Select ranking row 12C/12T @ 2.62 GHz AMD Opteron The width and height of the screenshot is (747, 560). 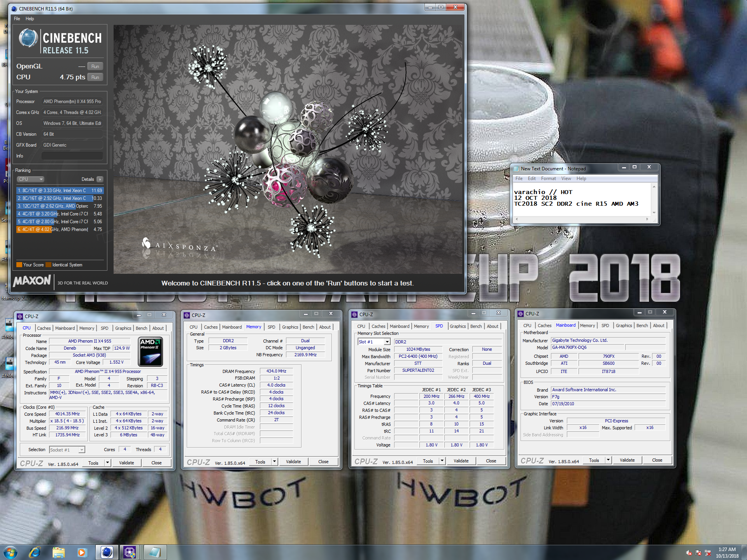click(60, 206)
